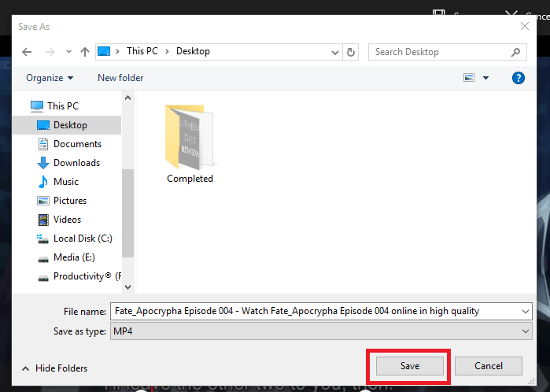550x392 pixels.
Task: Open the Save as type dropdown
Action: 321,331
